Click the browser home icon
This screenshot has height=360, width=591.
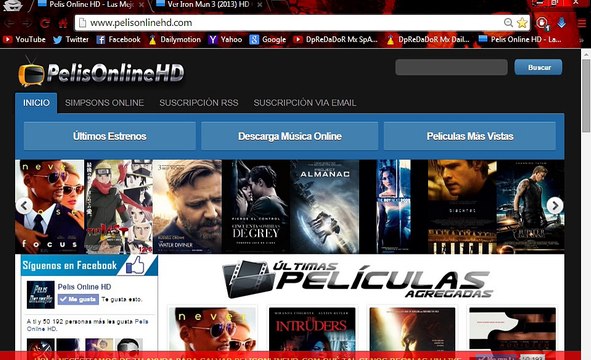click(x=63, y=23)
